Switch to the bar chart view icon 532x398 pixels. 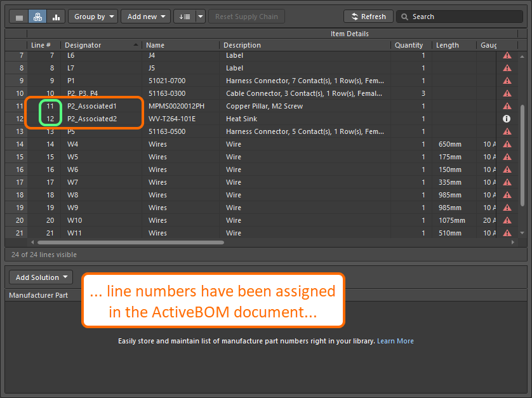pyautogui.click(x=56, y=17)
